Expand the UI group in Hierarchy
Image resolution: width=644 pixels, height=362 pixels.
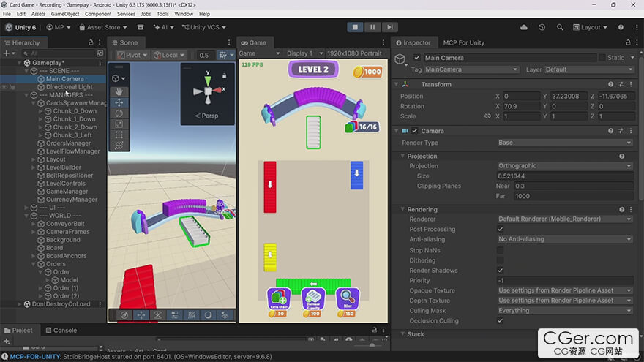(26, 208)
